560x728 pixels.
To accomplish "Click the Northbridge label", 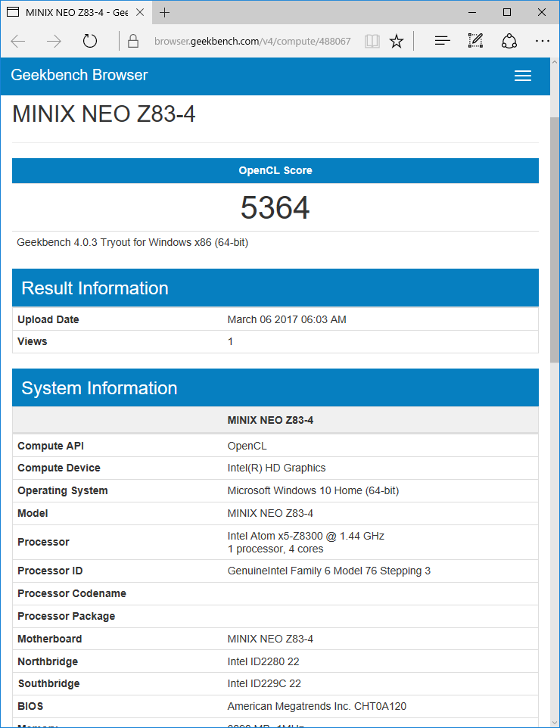I will [48, 661].
